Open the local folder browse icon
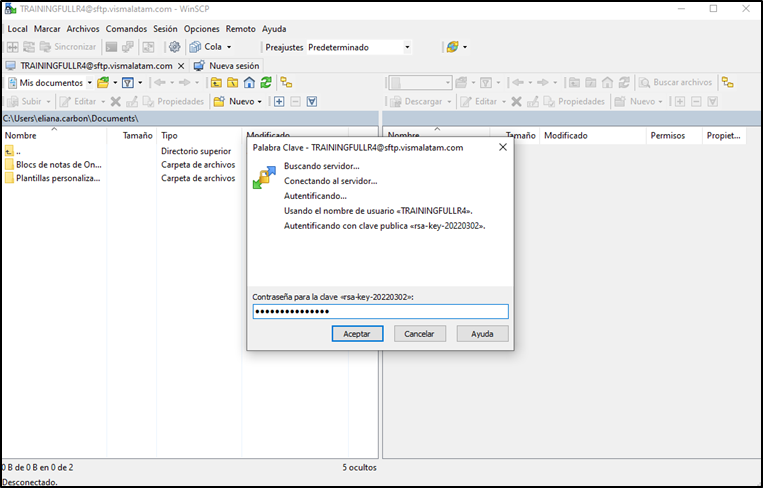This screenshot has width=763, height=488. coord(103,83)
